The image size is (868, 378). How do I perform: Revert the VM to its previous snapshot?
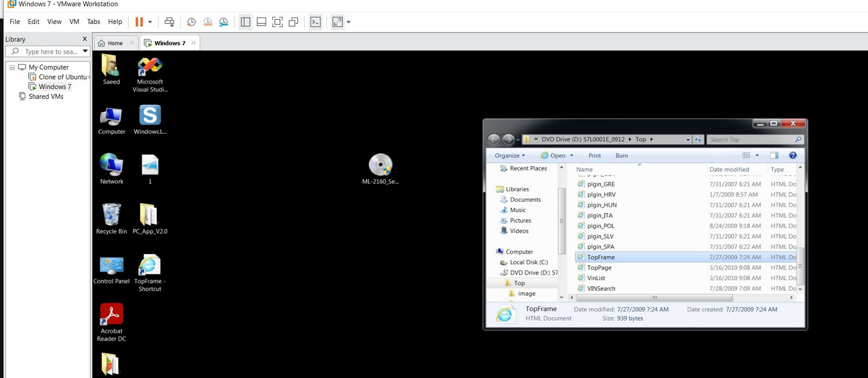pos(207,22)
